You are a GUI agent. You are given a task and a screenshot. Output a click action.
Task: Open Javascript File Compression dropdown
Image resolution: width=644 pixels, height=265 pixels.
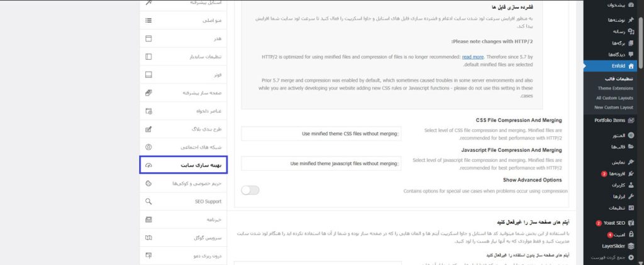click(321, 163)
